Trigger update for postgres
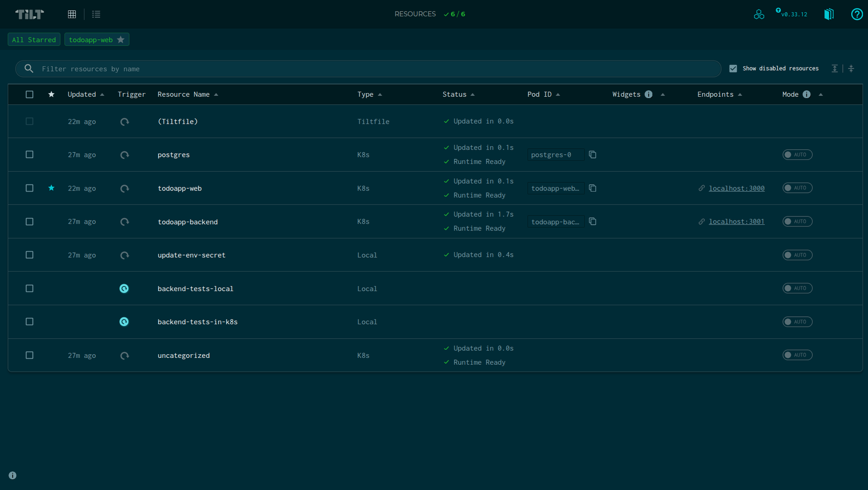Image resolution: width=868 pixels, height=490 pixels. pos(124,155)
